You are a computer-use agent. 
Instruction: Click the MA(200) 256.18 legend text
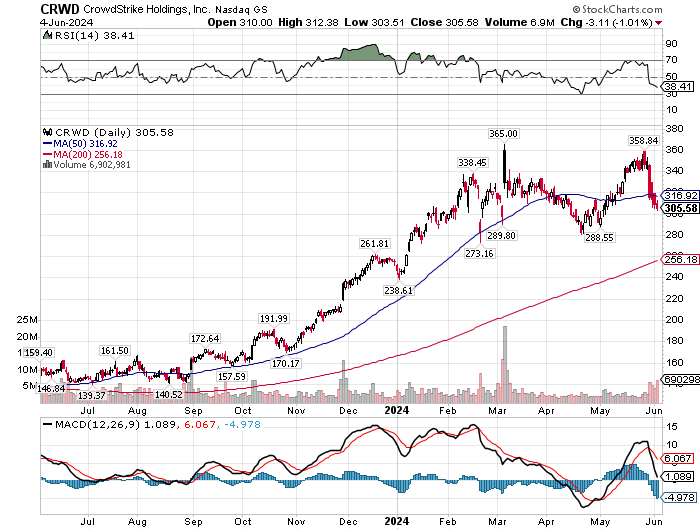(x=88, y=154)
